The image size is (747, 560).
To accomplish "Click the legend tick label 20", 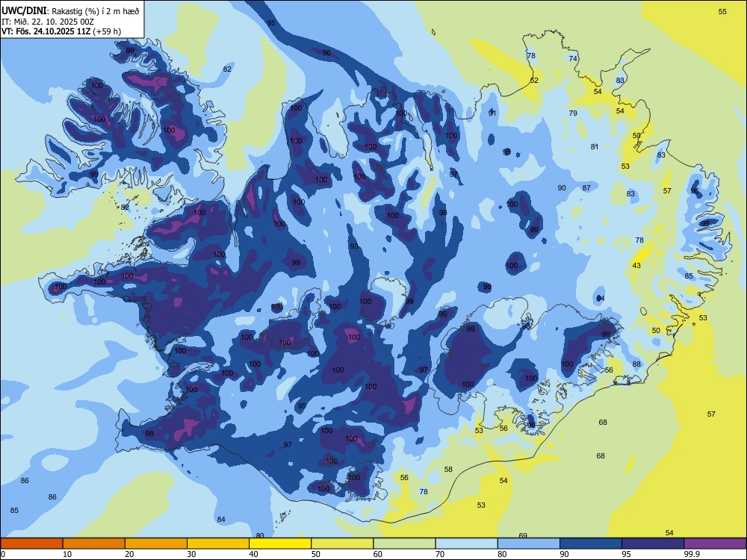I will pos(129,554).
